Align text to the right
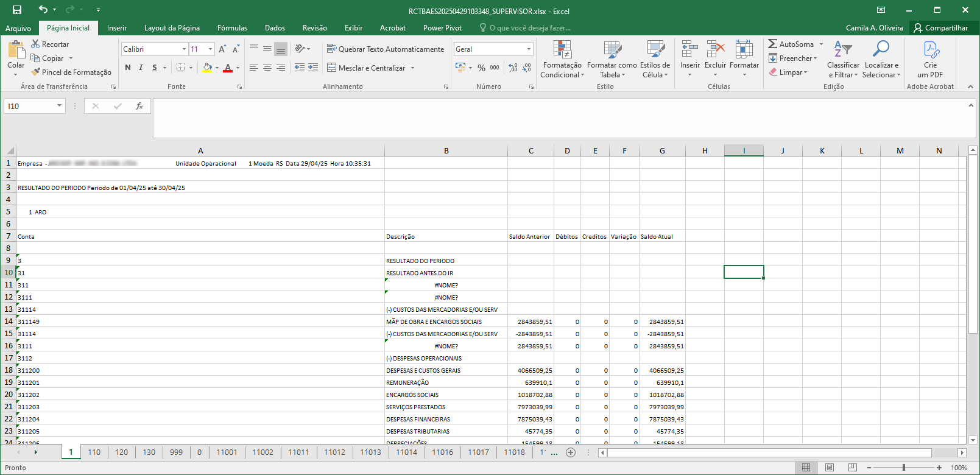Viewport: 980px width, 475px height. coord(281,68)
